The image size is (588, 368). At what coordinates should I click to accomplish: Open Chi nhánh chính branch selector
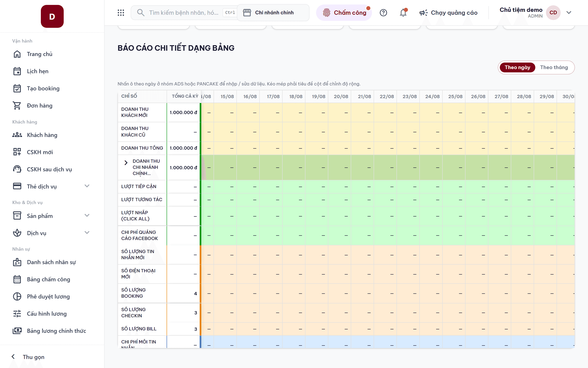pos(273,13)
